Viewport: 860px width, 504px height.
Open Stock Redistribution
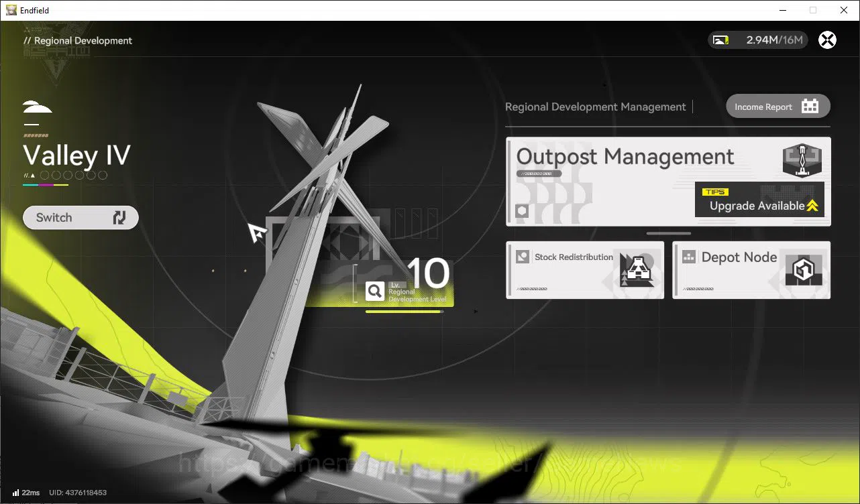point(585,270)
